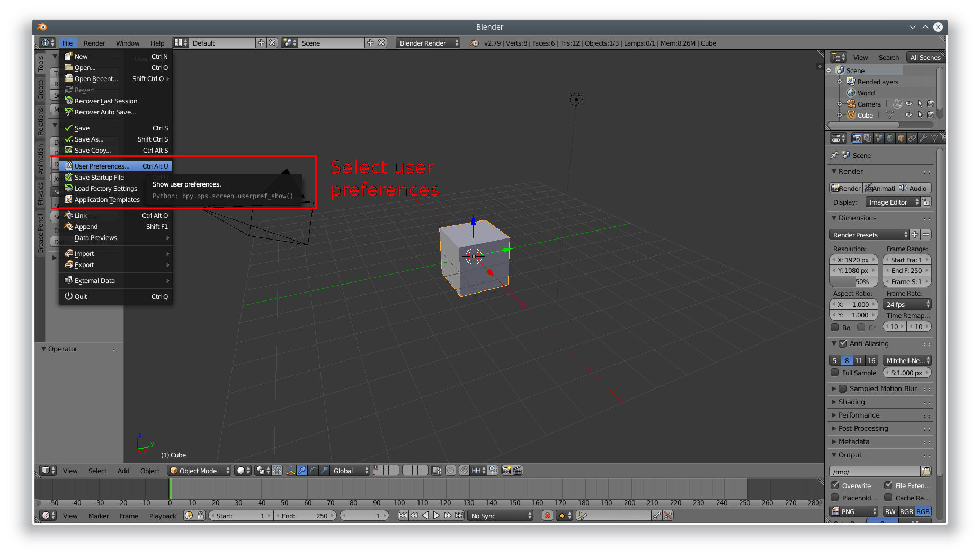Click the auto keyframe record button

pyautogui.click(x=547, y=516)
